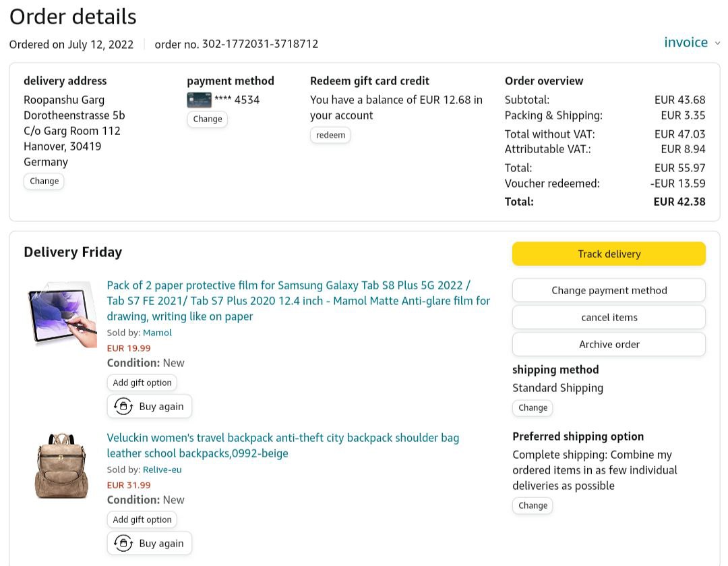Click Buy again icon for protective film
This screenshot has height=566, width=728.
click(x=123, y=406)
